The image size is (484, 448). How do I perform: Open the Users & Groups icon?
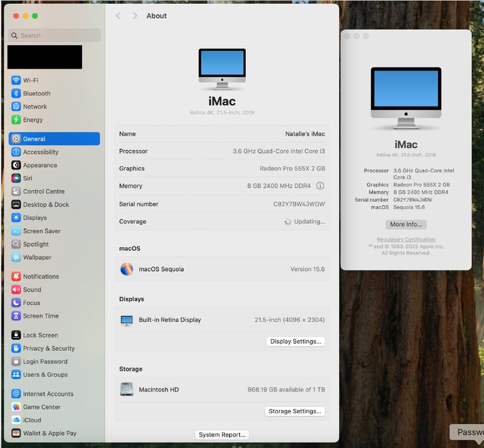(16, 374)
